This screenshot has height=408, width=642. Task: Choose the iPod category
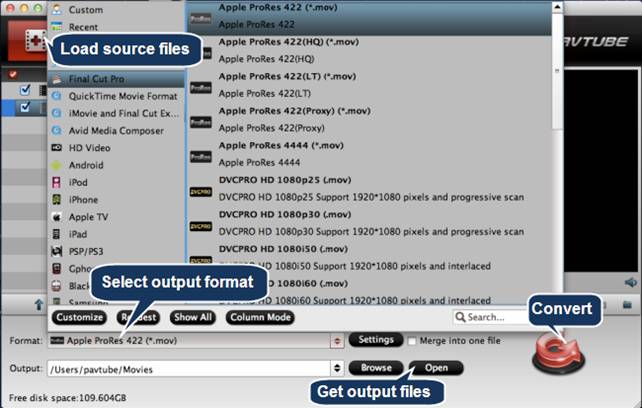(116, 182)
